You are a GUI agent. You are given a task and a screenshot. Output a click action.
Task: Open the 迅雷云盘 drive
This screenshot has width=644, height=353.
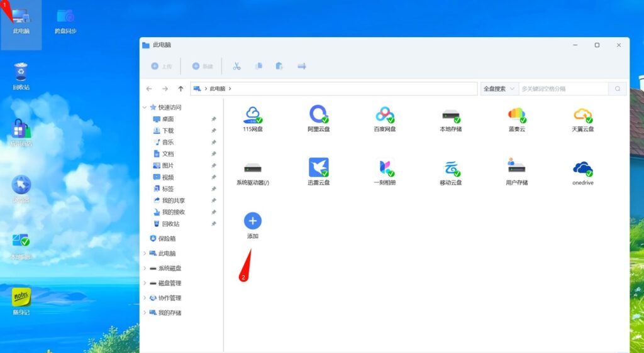pos(319,171)
